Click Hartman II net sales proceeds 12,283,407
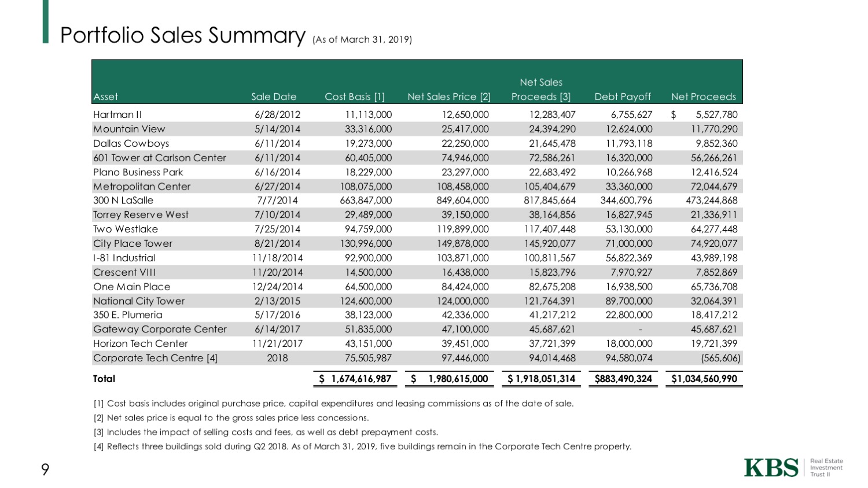Viewport: 868px width, 488px height. click(x=552, y=114)
